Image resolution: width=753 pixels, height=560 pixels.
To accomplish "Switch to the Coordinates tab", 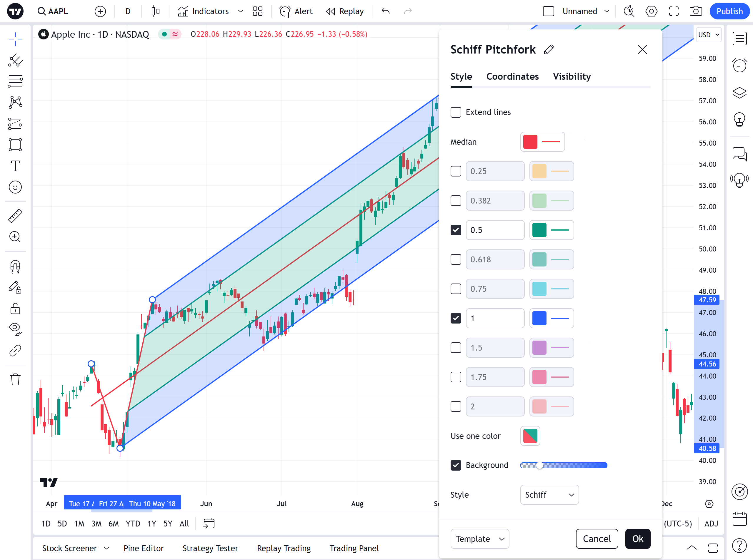I will [512, 76].
